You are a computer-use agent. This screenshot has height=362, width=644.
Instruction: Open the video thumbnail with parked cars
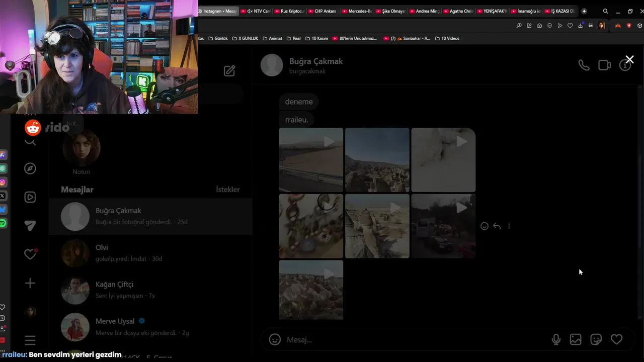443,226
